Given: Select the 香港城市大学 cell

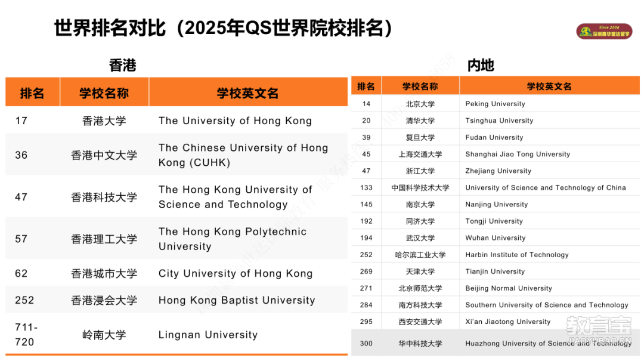Looking at the screenshot, I should (x=104, y=273).
